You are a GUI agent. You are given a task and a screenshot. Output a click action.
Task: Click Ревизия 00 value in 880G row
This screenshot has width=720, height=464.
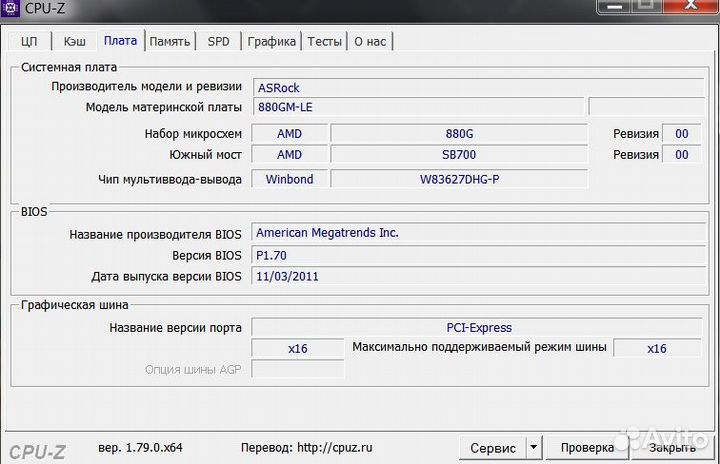(681, 134)
